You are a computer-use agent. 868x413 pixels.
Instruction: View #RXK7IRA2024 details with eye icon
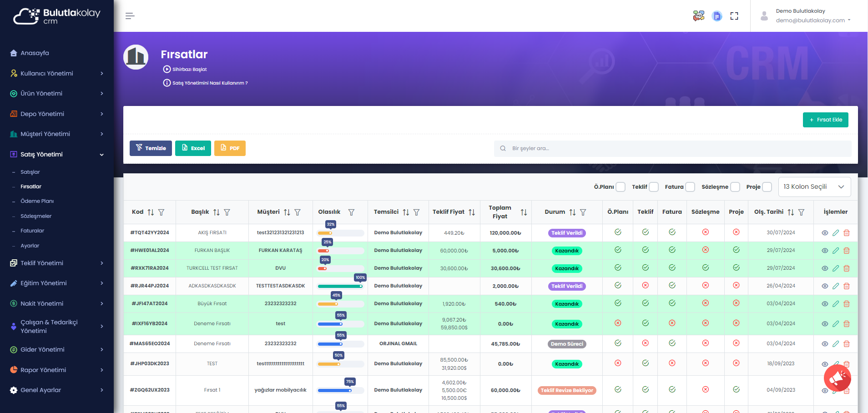click(824, 268)
